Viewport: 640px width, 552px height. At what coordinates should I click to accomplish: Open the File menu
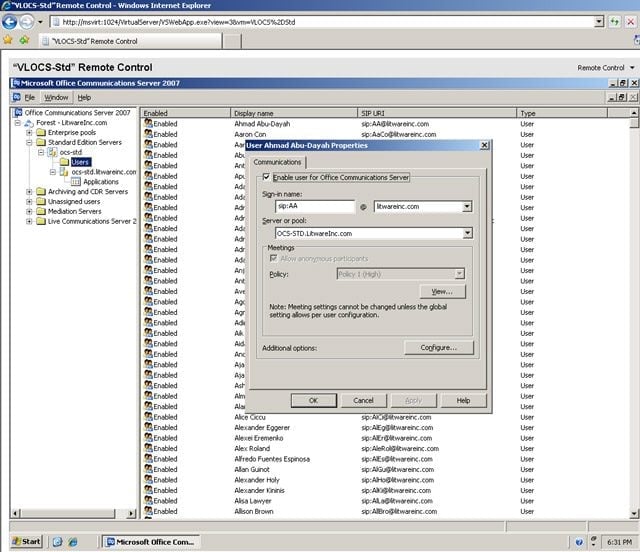(x=30, y=98)
